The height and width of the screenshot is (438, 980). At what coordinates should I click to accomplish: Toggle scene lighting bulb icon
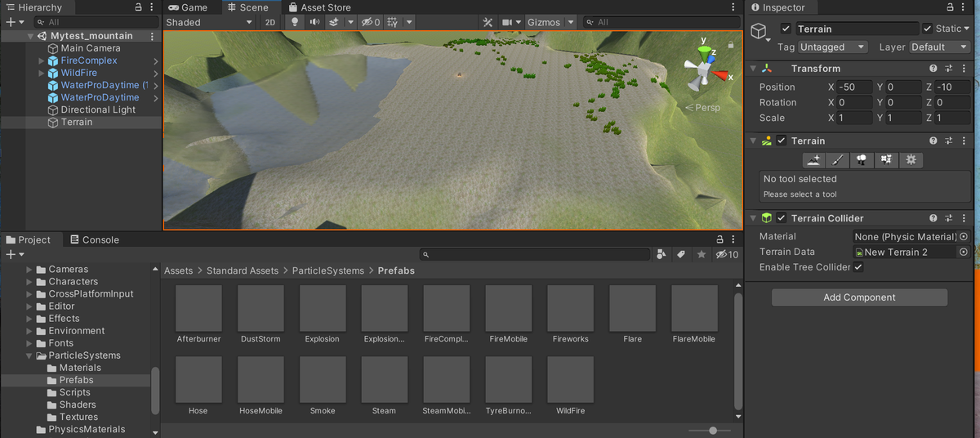[x=295, y=22]
